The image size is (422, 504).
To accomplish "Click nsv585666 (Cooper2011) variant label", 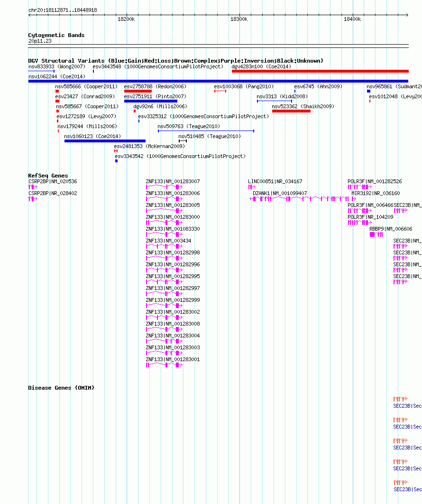I will (x=86, y=86).
